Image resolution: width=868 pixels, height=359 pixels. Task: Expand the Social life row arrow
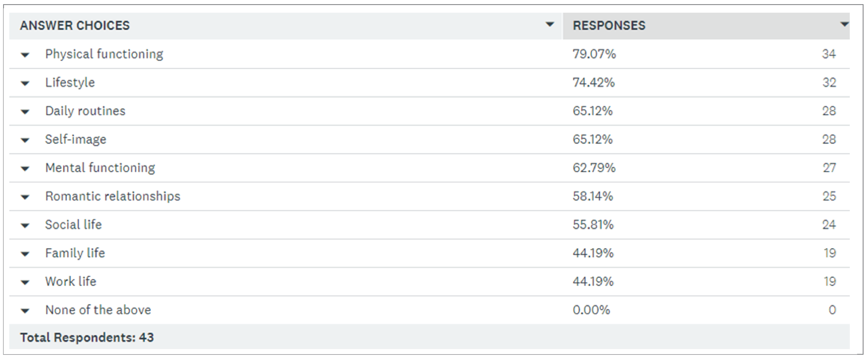pyautogui.click(x=25, y=226)
